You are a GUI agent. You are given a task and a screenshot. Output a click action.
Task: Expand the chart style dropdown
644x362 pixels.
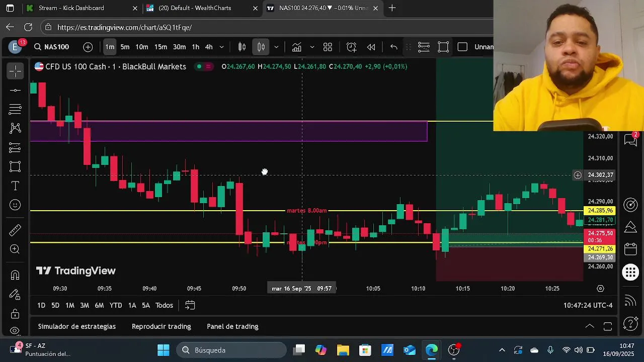click(276, 47)
